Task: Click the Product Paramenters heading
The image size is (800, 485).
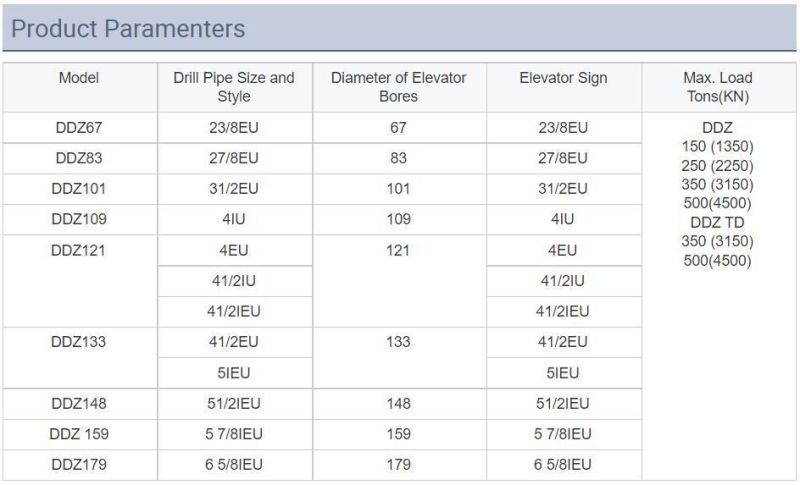Action: click(128, 29)
